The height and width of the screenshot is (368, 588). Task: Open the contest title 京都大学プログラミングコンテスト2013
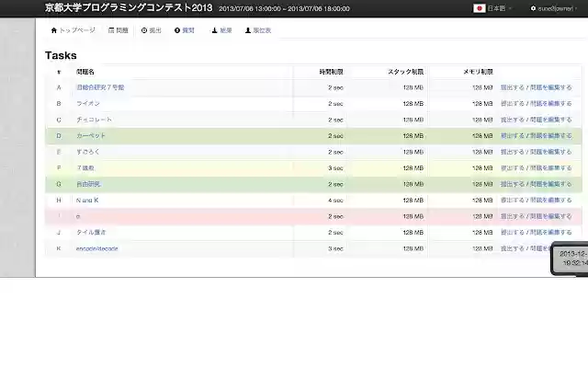tap(129, 8)
